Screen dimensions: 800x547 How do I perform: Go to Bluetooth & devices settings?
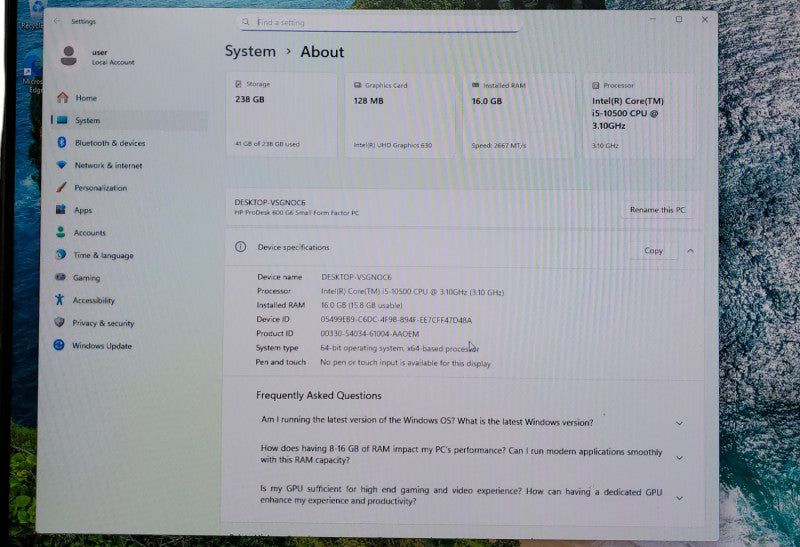[110, 143]
